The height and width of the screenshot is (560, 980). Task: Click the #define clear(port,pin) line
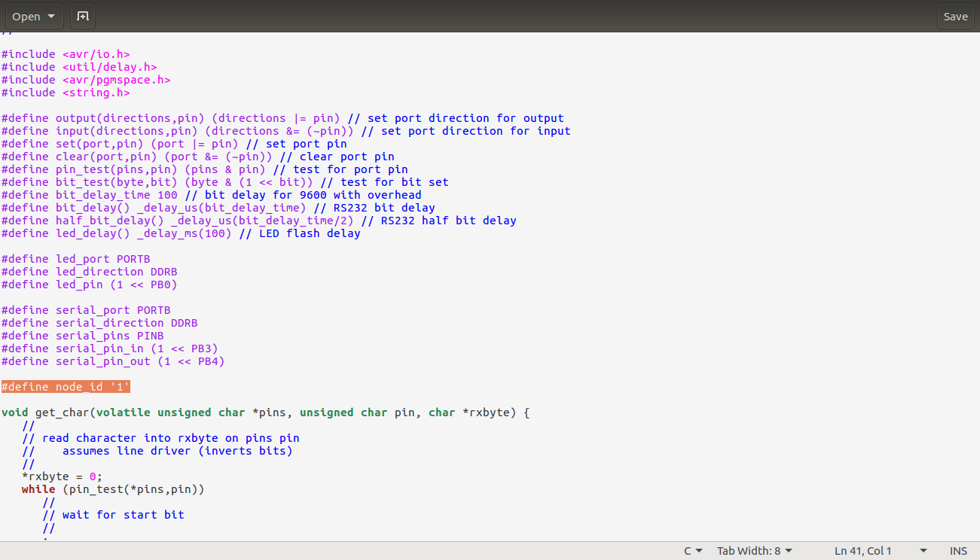(198, 157)
